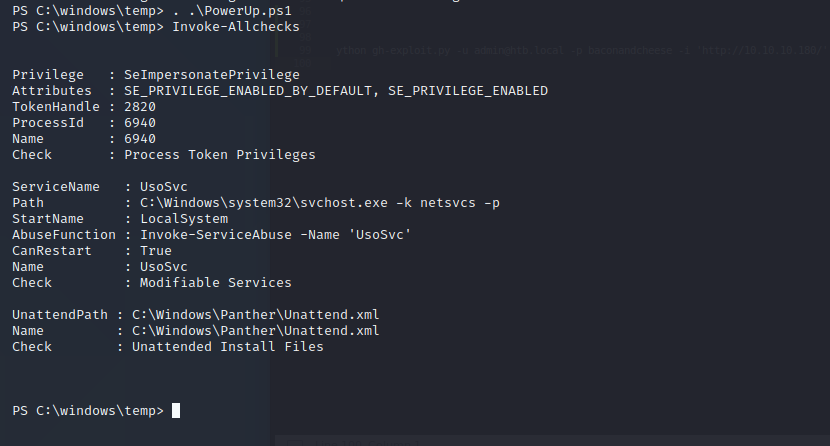Click the UnattendPath field label
Image resolution: width=830 pixels, height=446 pixels.
[56, 315]
